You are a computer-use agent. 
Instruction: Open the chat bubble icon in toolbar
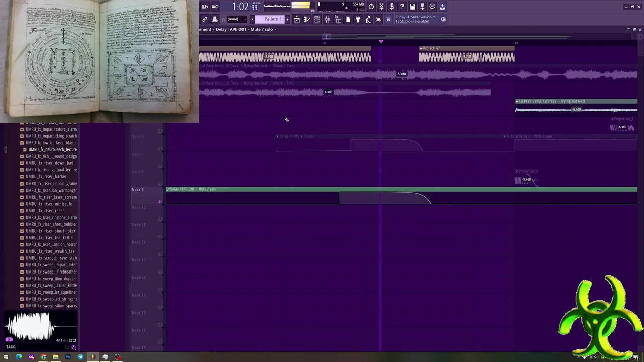[x=432, y=7]
